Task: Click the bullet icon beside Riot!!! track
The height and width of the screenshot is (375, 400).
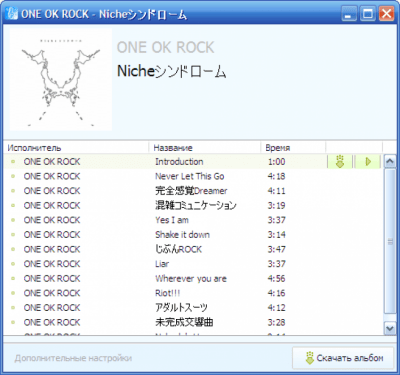Action: [x=13, y=293]
